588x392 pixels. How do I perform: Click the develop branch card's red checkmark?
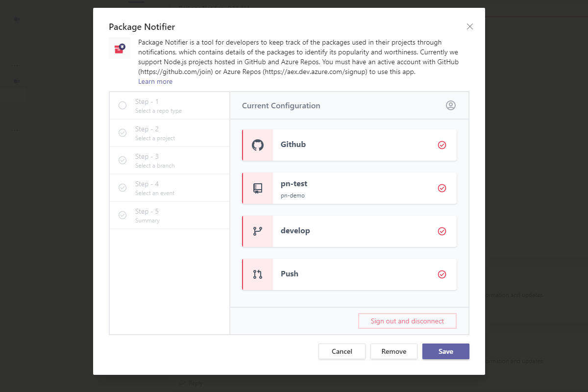click(x=442, y=231)
